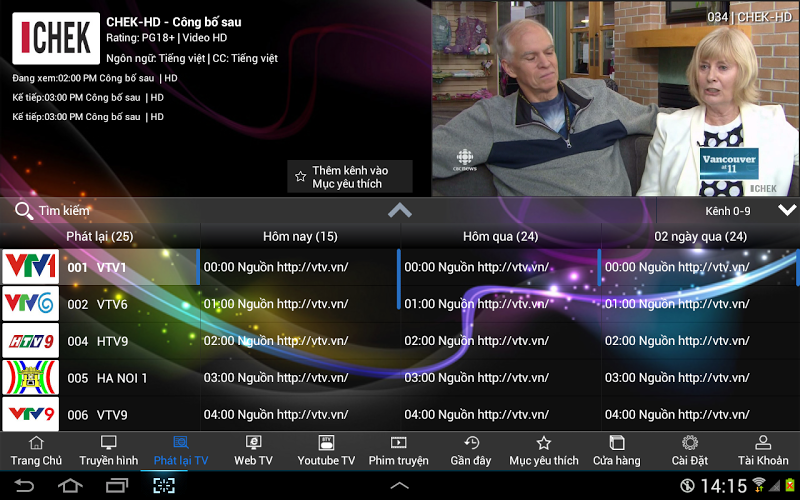Open Phim truyện movies icon
This screenshot has width=800, height=500.
[398, 442]
